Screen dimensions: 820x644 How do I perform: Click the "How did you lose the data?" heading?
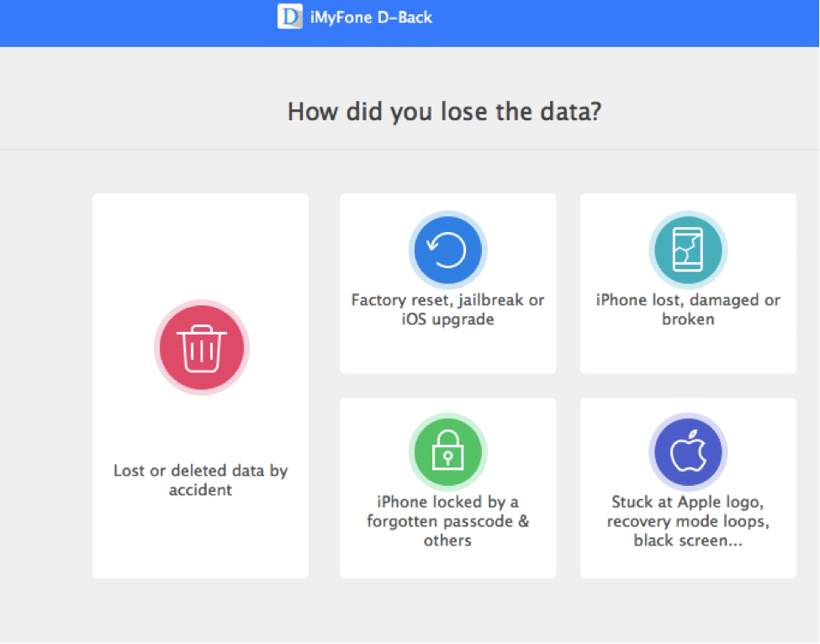(445, 111)
